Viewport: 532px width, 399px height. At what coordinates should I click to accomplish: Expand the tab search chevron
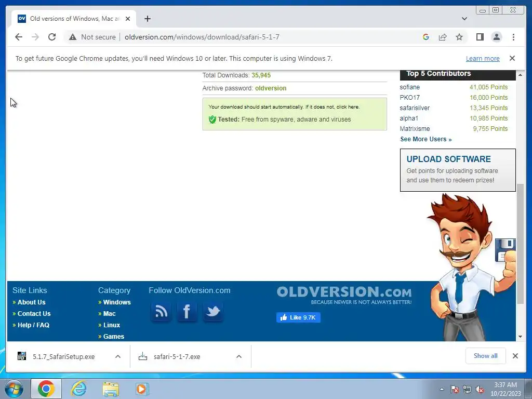pos(464,19)
